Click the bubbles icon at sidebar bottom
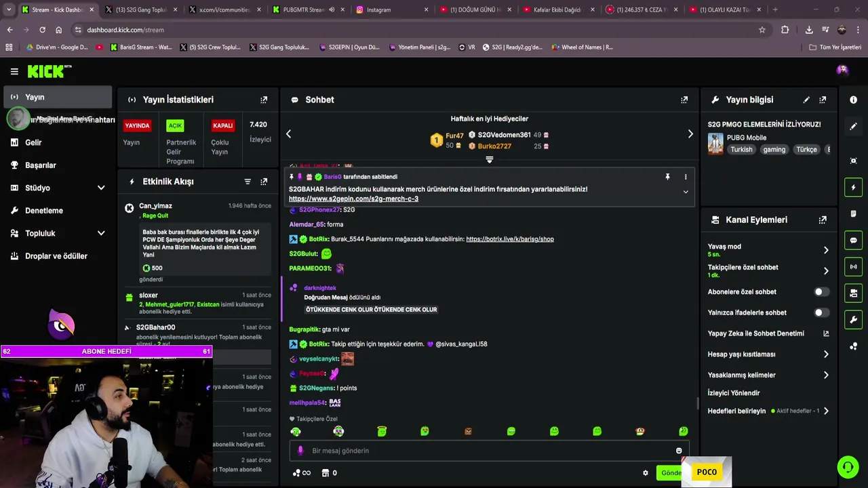Screen dimensions: 868x488 [853, 346]
